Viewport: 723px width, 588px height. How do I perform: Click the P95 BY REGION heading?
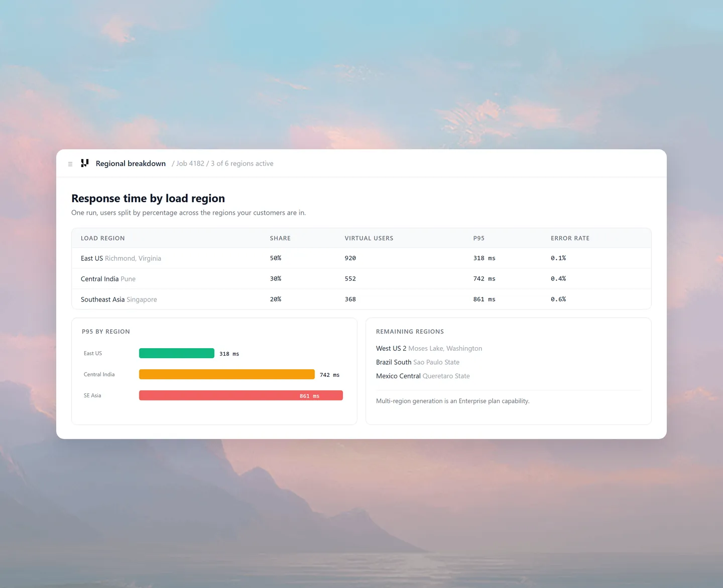[106, 332]
